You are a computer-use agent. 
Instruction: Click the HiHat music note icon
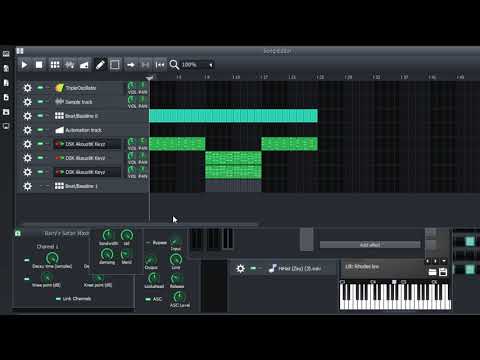click(273, 268)
